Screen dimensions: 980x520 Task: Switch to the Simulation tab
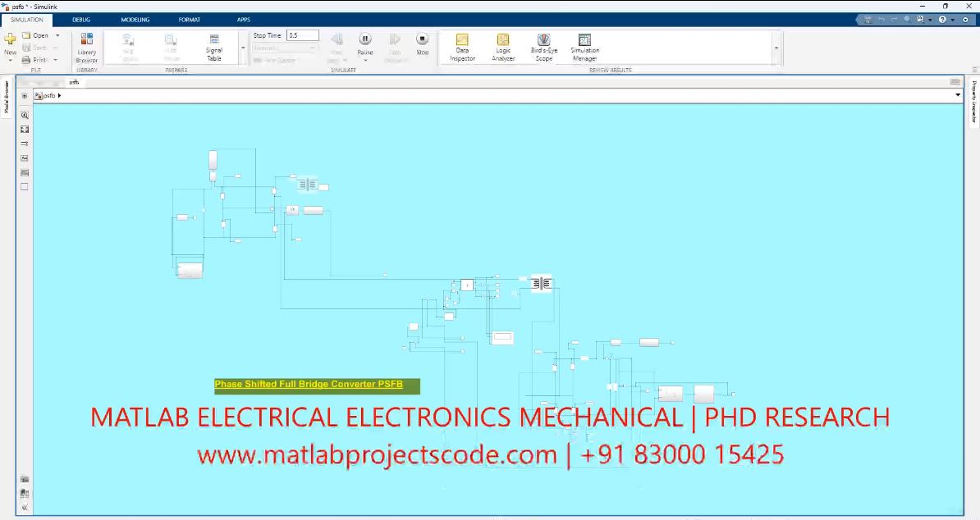[x=27, y=20]
